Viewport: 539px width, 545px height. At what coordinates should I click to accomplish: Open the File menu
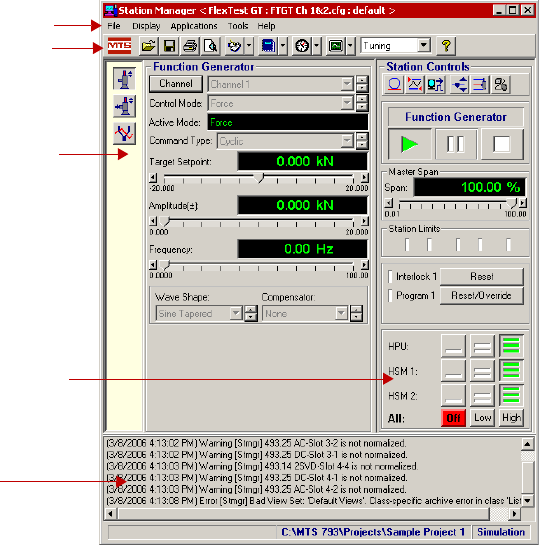[x=114, y=26]
